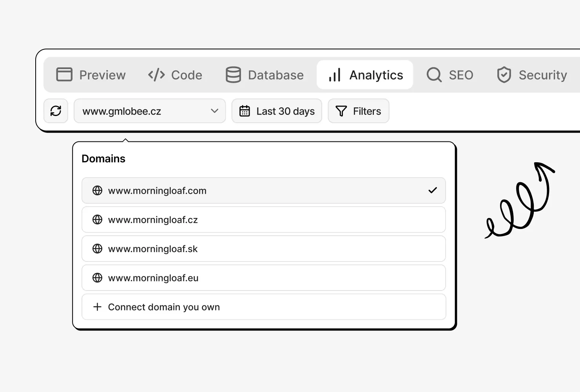Click the checkmark on www.morningloaf.com row
The height and width of the screenshot is (392, 580).
click(433, 191)
